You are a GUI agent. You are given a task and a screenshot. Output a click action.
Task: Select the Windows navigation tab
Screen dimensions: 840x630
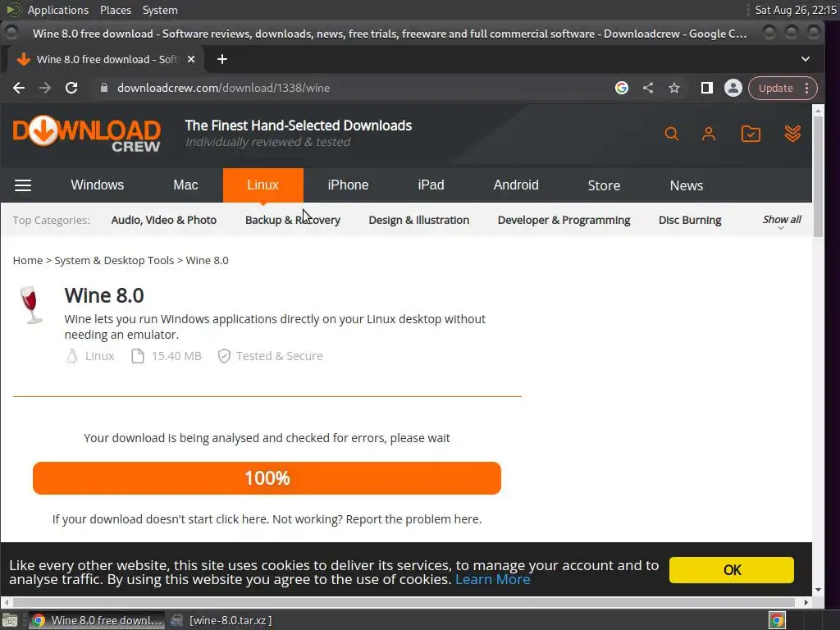[97, 185]
